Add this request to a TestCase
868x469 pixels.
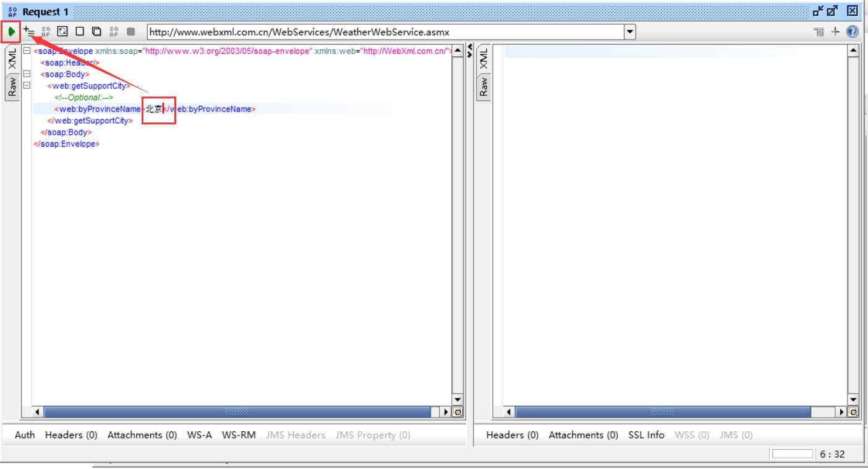(x=28, y=31)
